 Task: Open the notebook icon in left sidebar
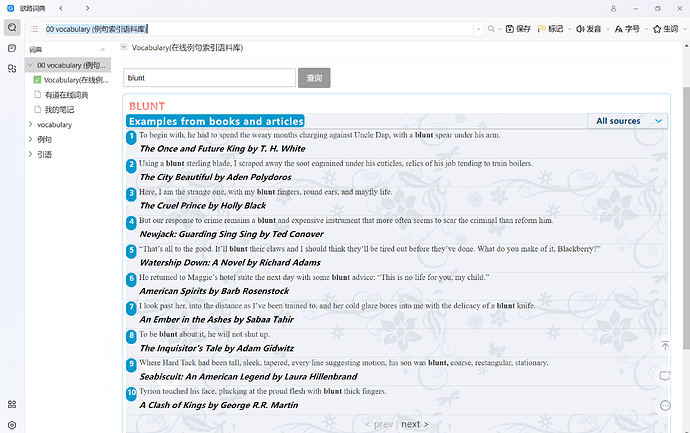[x=12, y=48]
